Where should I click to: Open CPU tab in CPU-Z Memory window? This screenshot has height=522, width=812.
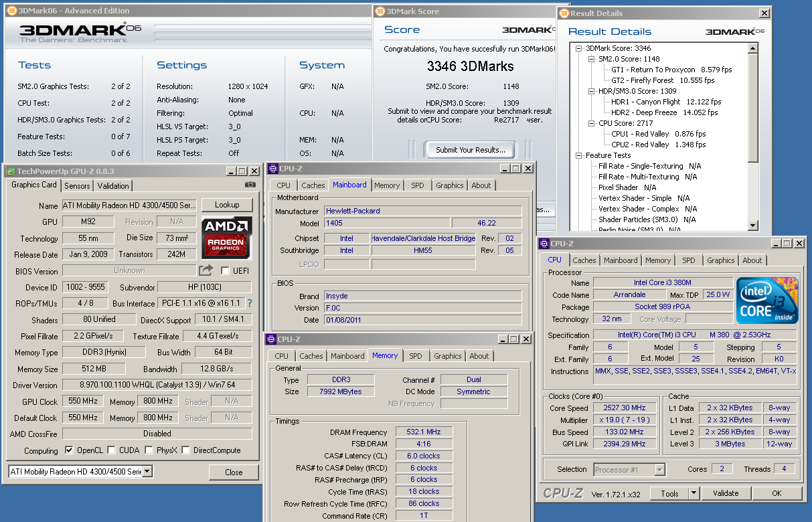(282, 356)
